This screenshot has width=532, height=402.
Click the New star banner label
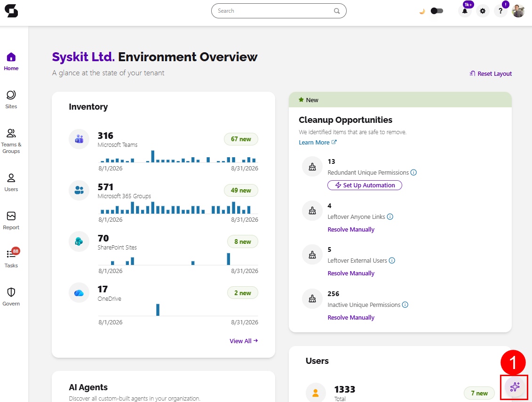click(x=309, y=100)
